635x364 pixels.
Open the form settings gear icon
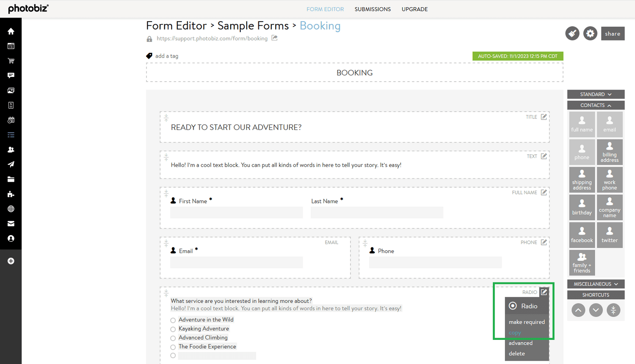click(590, 33)
